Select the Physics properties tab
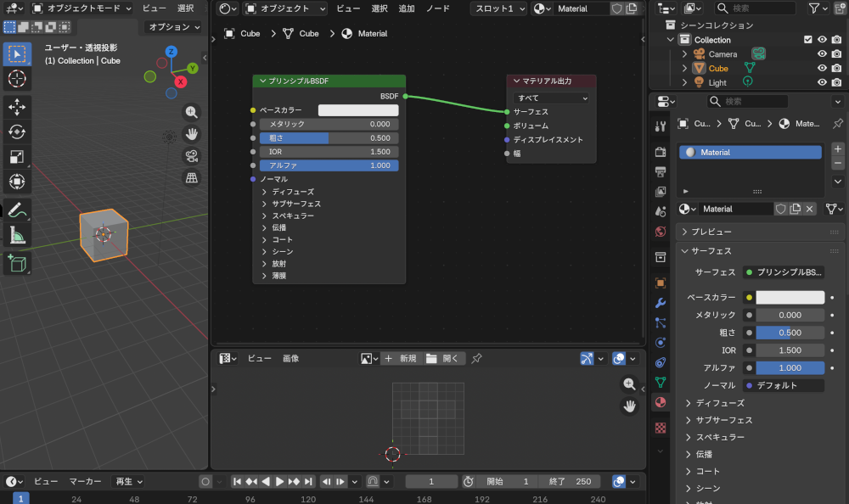 coord(661,343)
